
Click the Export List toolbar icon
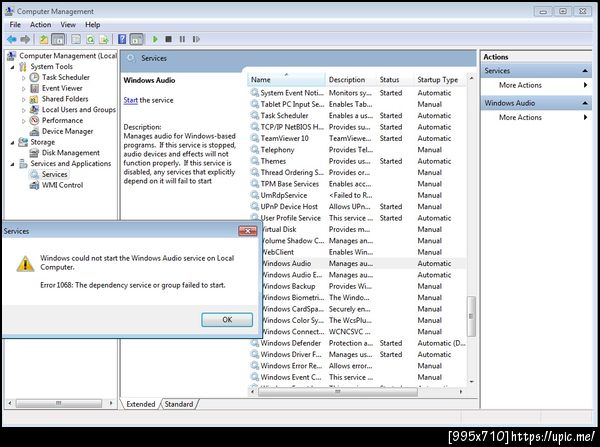(104, 39)
